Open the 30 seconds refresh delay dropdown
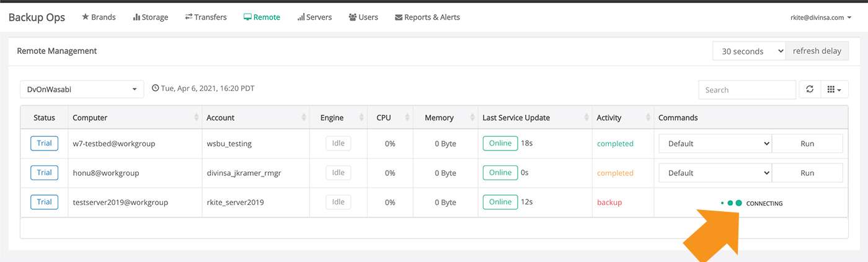Screen dimensions: 868x262 750,51
